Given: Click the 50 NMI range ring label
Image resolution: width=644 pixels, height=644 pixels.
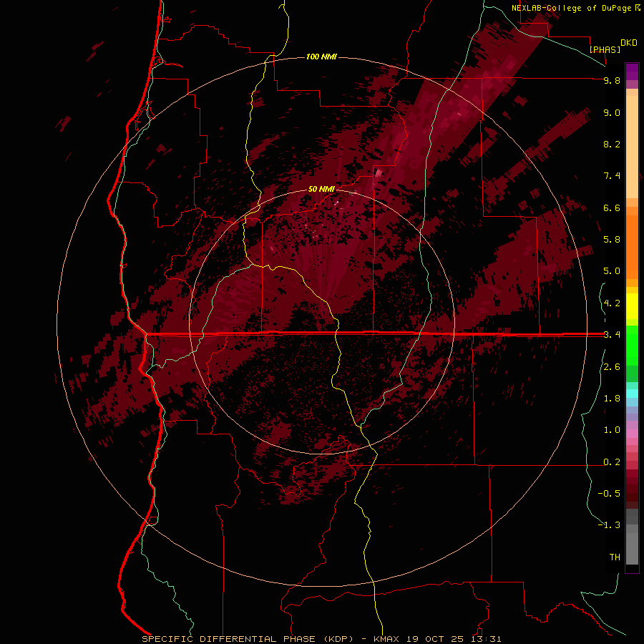Looking at the screenshot, I should [321, 189].
